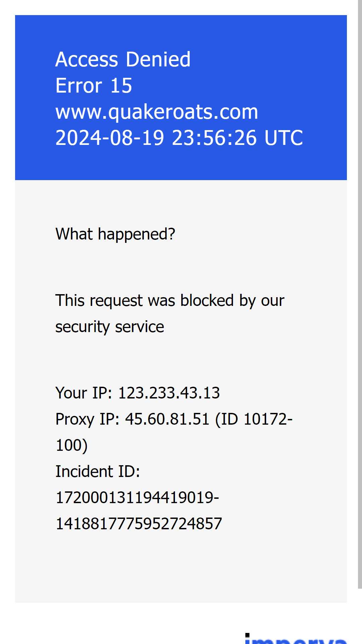This screenshot has height=644, width=362.
Task: Select incident number 172000131194419019-
Action: 137,497
